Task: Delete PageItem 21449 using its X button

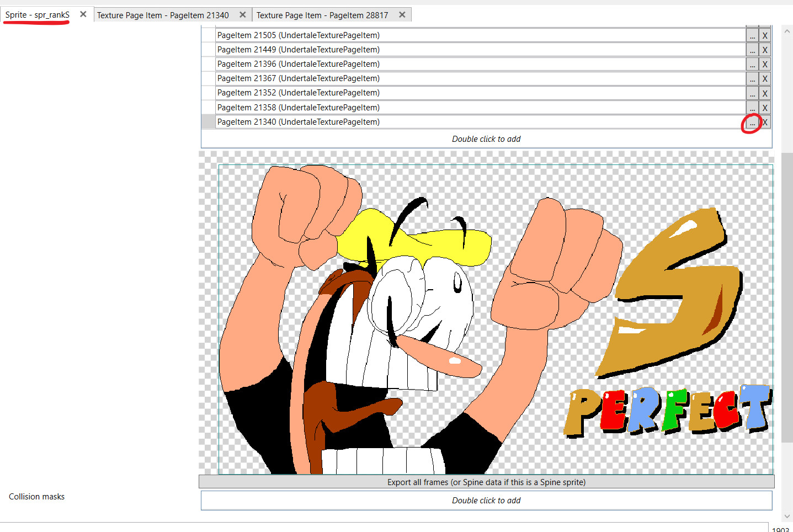Action: [x=765, y=50]
